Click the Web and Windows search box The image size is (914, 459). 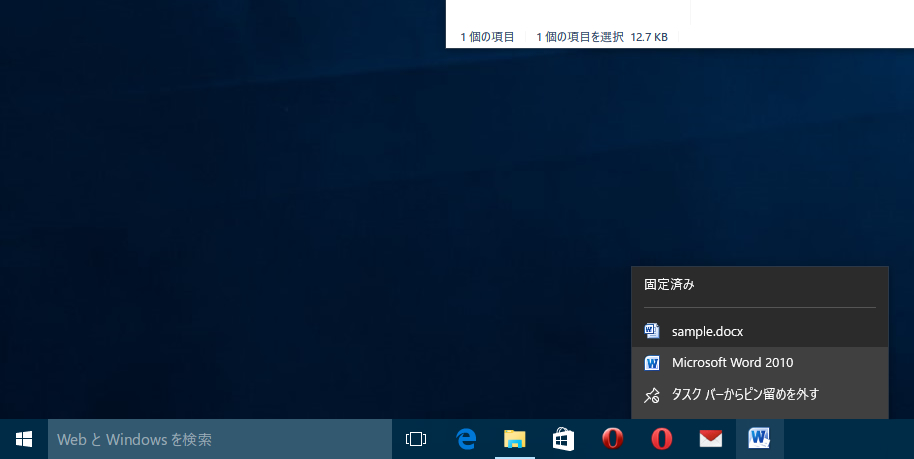220,439
